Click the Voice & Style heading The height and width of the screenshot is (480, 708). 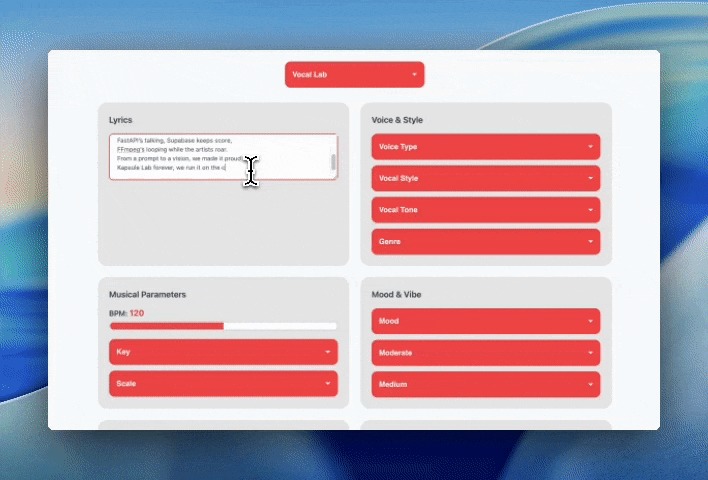[397, 120]
